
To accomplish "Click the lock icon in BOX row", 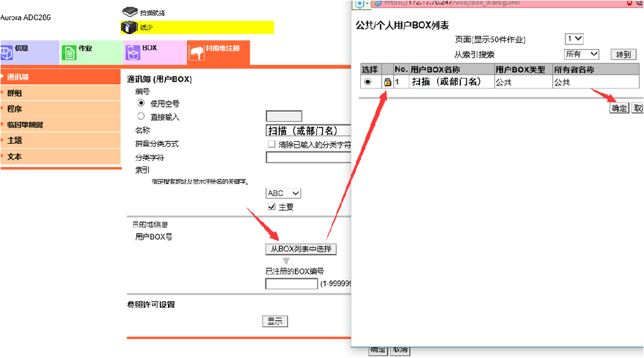I will [387, 82].
